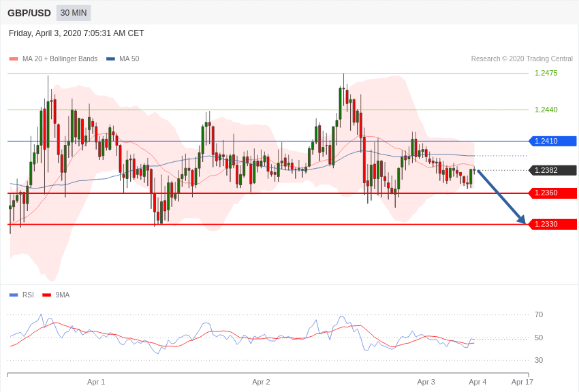The width and height of the screenshot is (579, 392).
Task: Click the blue 1.2410 pivot price tag
Action: point(552,141)
